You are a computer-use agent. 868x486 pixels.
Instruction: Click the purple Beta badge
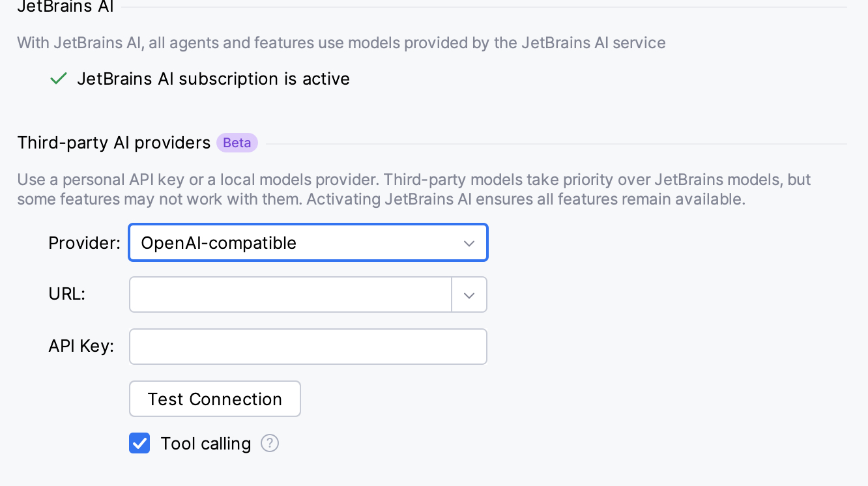click(x=237, y=143)
